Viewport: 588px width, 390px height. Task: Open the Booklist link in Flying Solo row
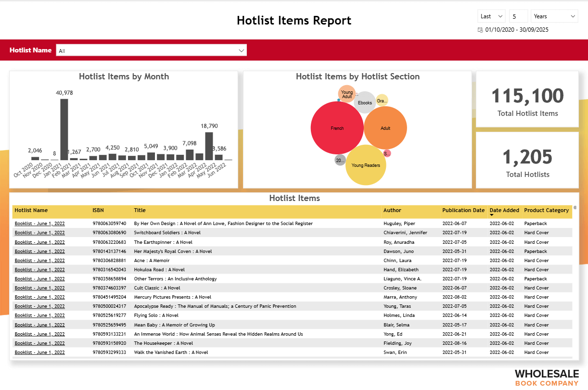click(39, 315)
